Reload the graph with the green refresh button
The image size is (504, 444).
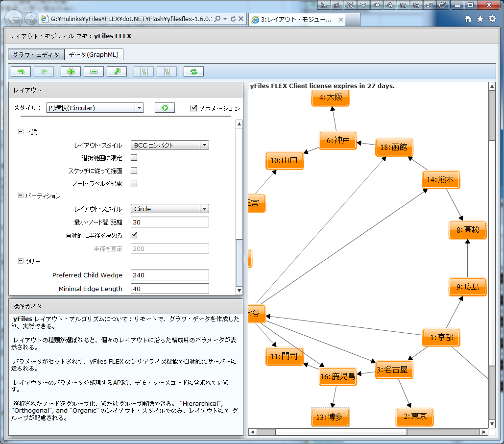[x=193, y=72]
